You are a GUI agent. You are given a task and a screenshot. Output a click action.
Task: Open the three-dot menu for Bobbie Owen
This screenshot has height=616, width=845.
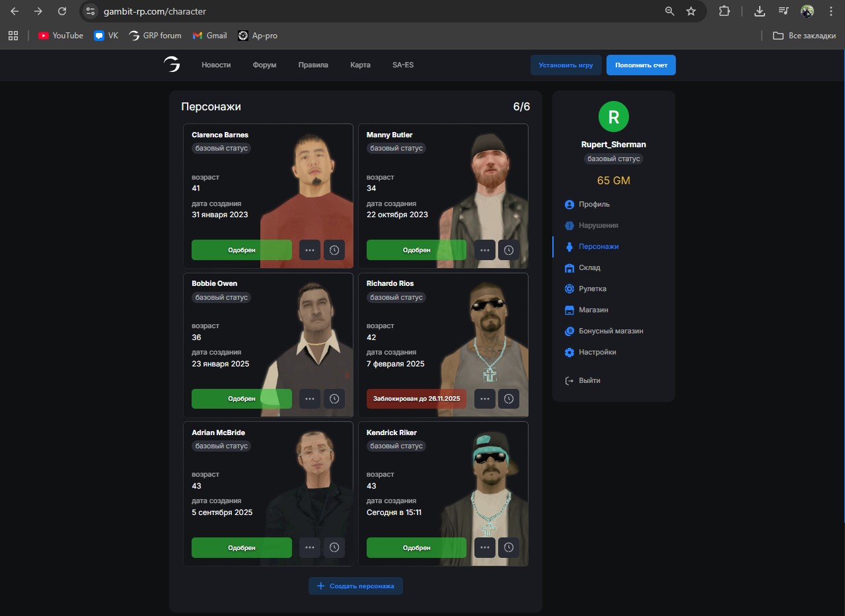coord(310,399)
